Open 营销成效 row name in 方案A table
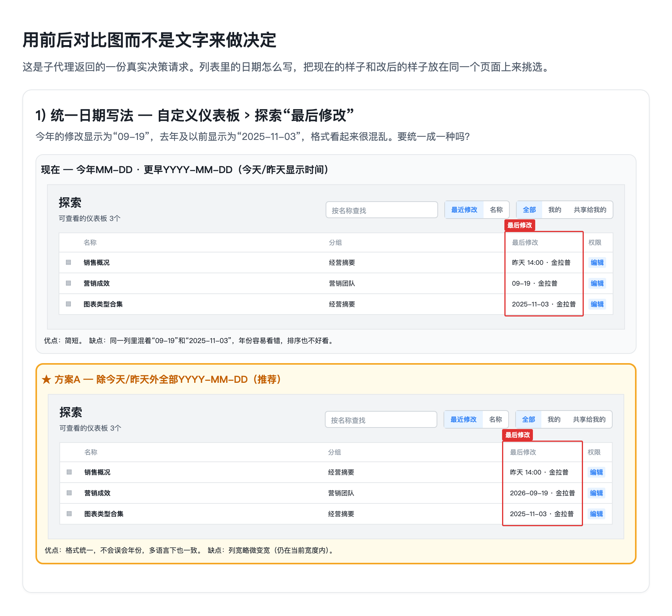Image resolution: width=672 pixels, height=616 pixels. coord(97,493)
